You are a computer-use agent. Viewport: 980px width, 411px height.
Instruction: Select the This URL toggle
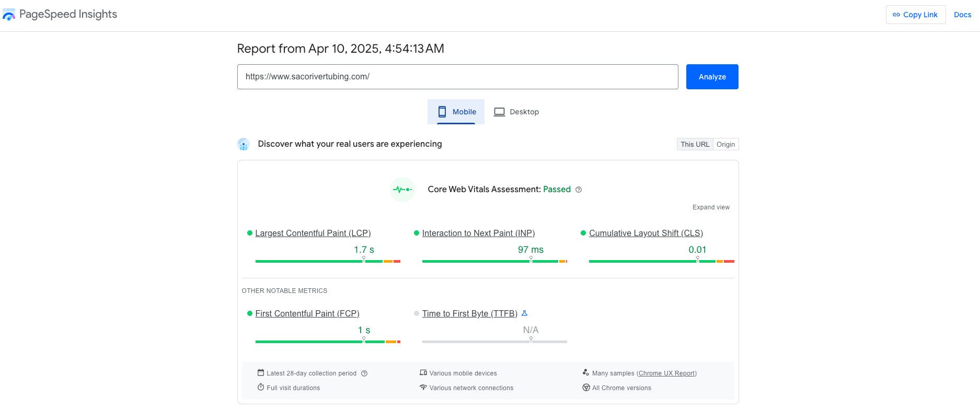coord(695,144)
